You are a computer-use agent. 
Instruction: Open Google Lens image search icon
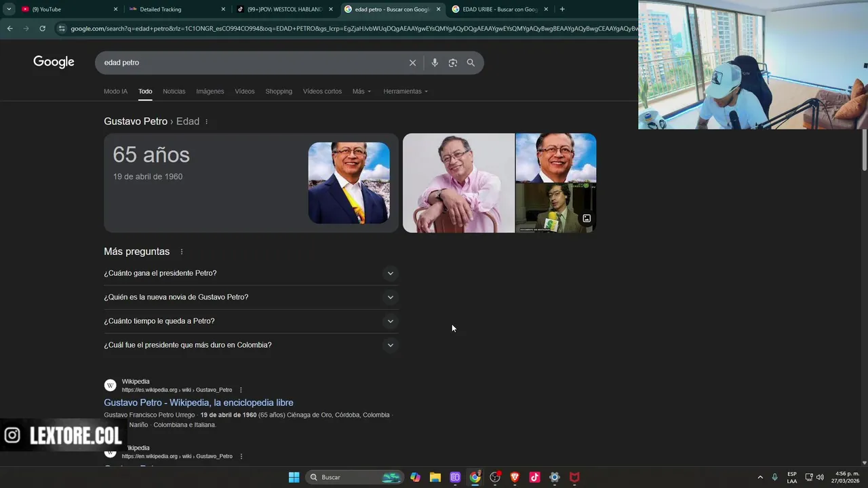pyautogui.click(x=452, y=62)
